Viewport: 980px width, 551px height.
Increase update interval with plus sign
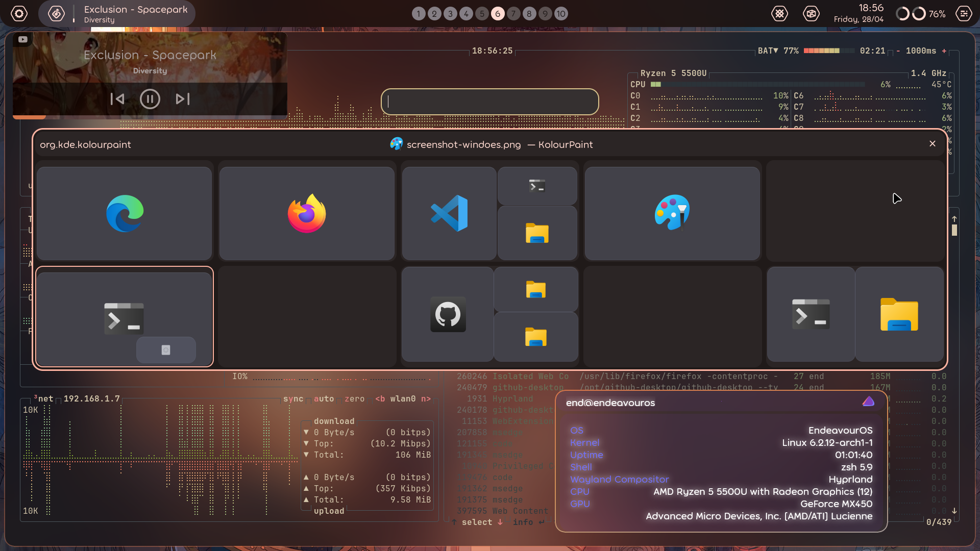click(x=944, y=51)
